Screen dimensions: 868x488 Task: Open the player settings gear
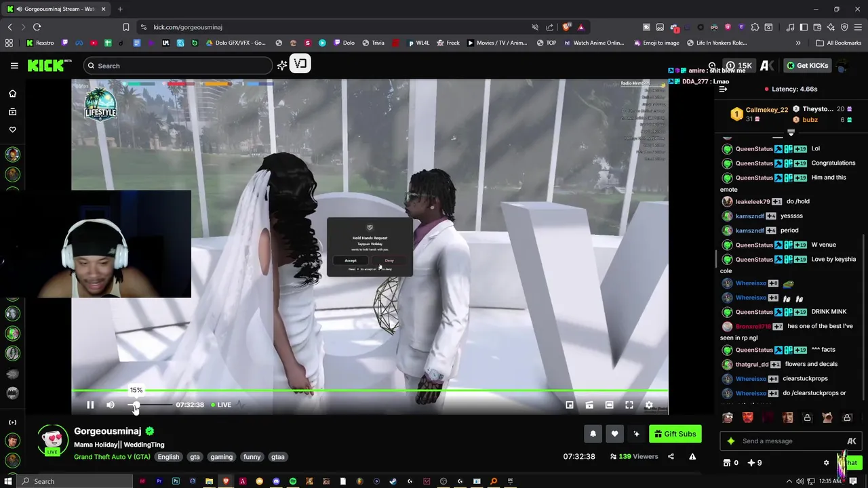click(649, 405)
